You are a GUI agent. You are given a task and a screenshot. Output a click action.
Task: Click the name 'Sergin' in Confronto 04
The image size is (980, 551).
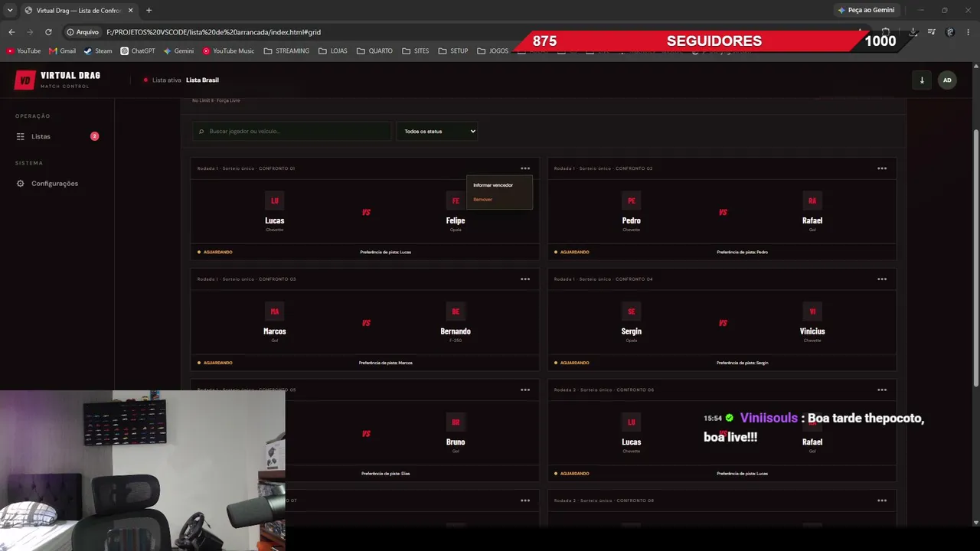(x=632, y=331)
